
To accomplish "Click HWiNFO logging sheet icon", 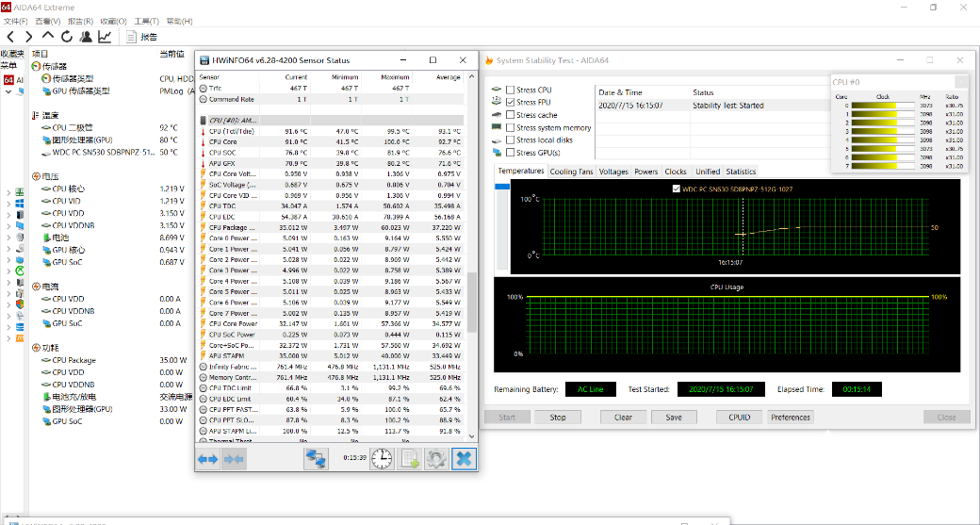I will click(409, 458).
